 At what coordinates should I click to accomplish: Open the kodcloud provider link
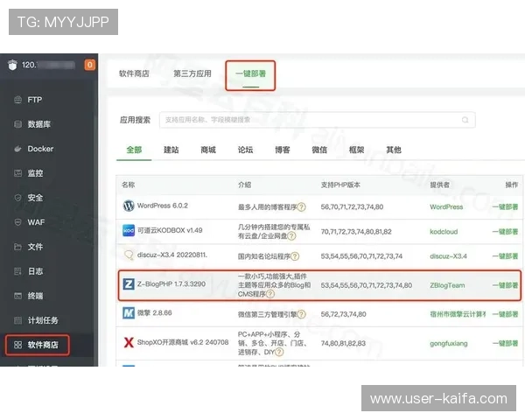coord(444,232)
